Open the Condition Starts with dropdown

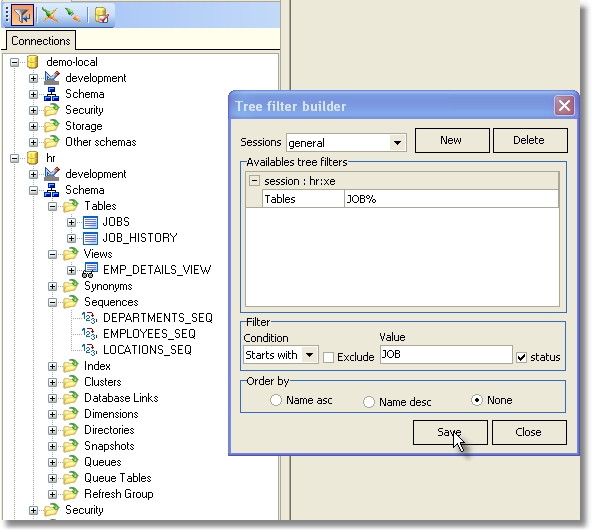[310, 355]
